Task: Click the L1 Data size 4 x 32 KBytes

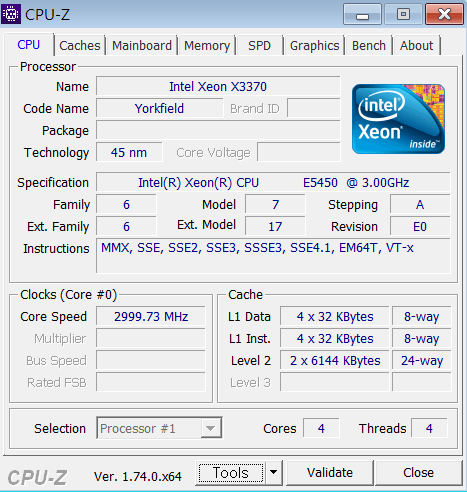Action: pyautogui.click(x=335, y=317)
